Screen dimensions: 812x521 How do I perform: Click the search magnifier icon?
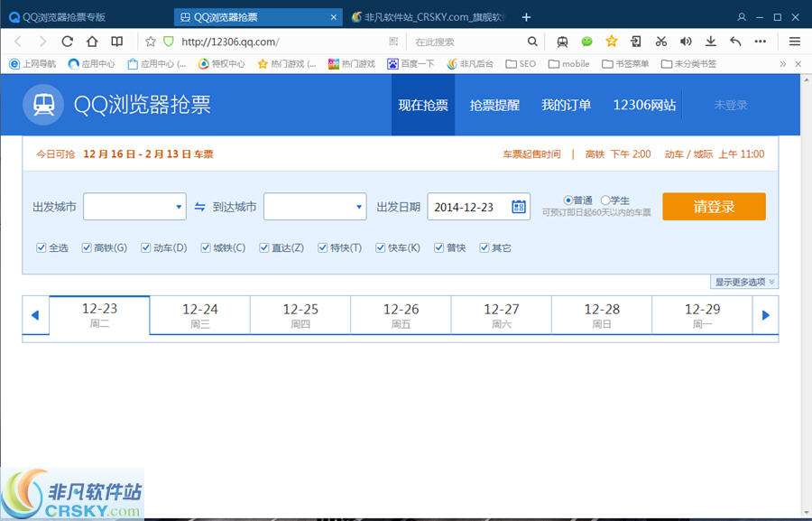[x=532, y=42]
